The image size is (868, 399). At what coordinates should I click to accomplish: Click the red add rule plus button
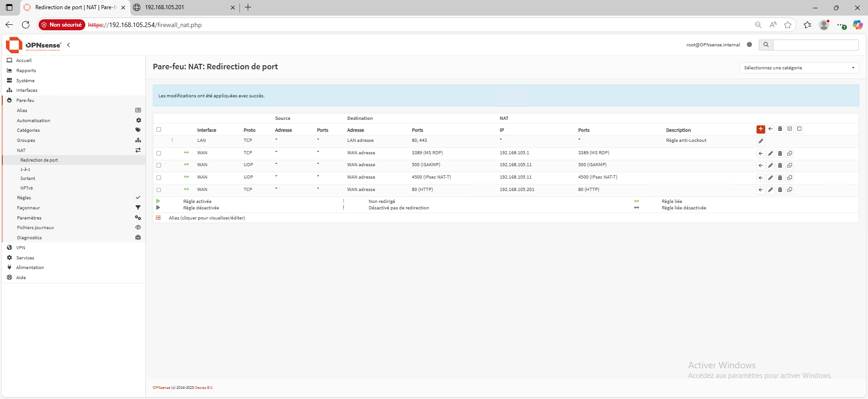coord(761,129)
